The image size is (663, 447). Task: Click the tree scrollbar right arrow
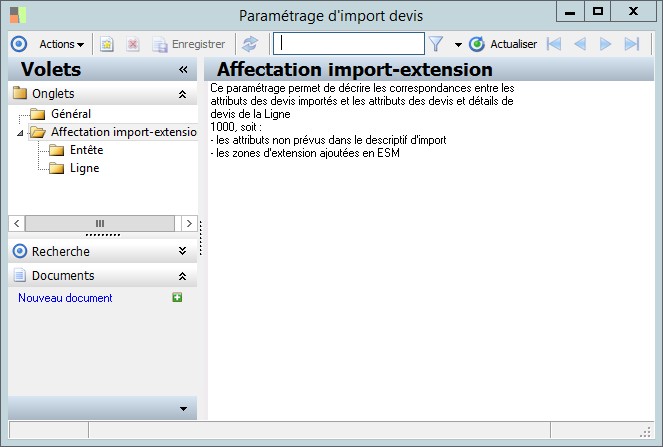click(189, 223)
